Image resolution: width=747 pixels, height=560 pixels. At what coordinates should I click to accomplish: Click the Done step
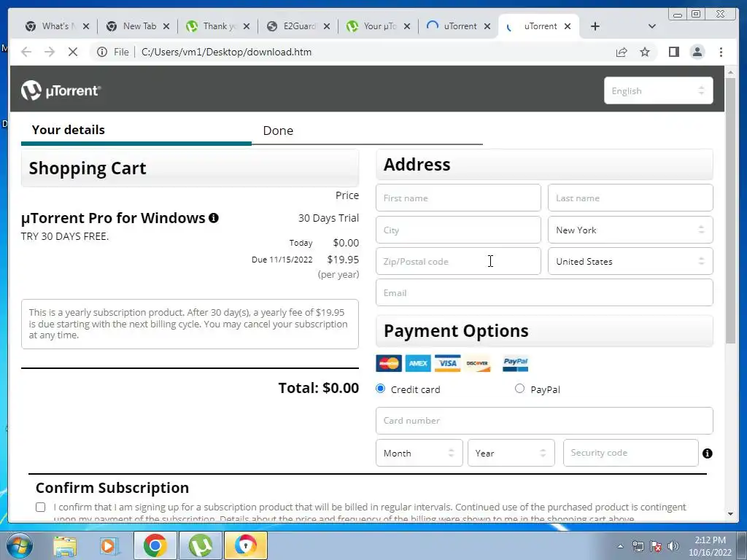pos(278,131)
